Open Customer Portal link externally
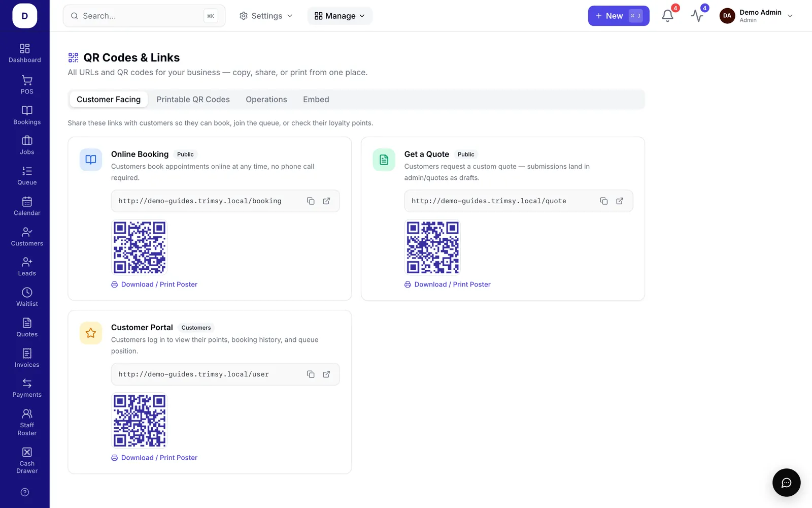 point(326,374)
